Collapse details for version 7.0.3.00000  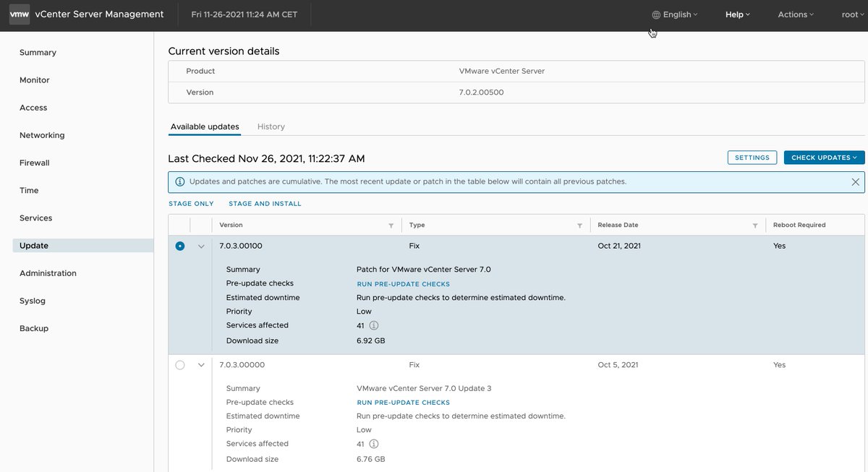201,365
